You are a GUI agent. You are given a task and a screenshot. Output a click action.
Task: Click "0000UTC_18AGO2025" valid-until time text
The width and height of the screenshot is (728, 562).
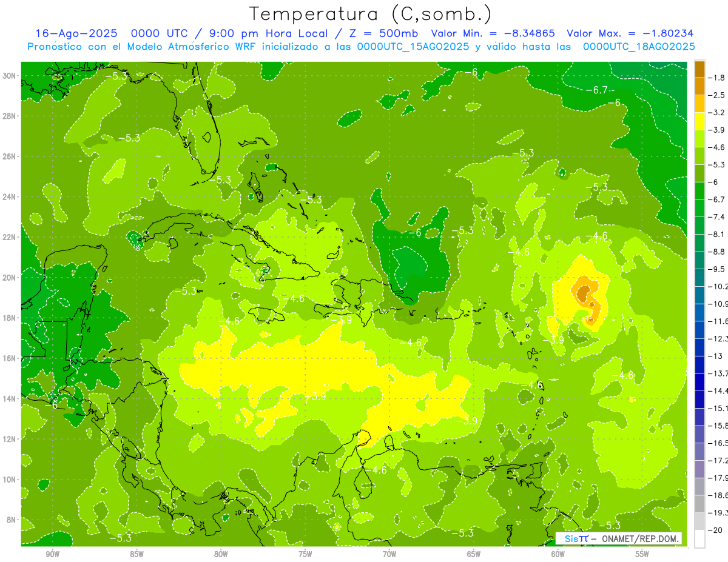639,47
